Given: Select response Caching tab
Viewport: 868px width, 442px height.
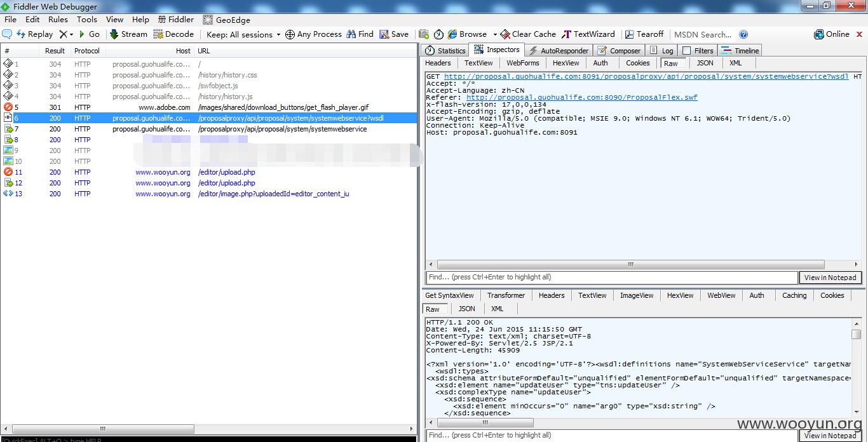Looking at the screenshot, I should coord(794,295).
